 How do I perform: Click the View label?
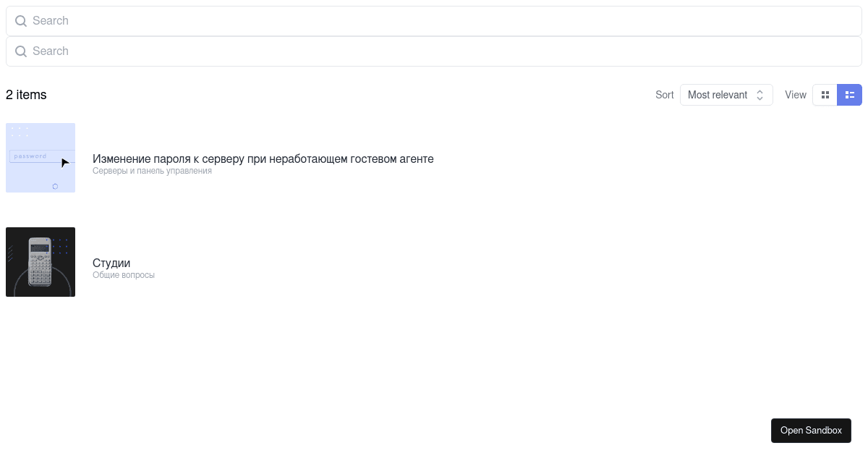coord(796,95)
